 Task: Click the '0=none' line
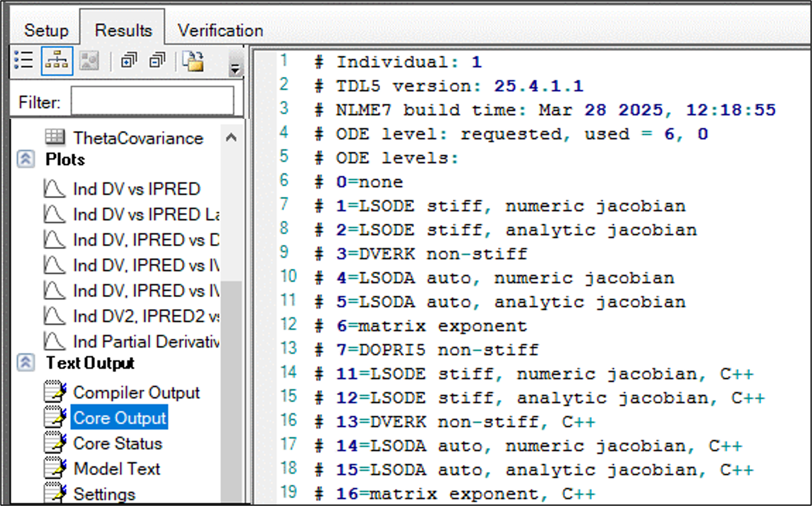coord(359,182)
